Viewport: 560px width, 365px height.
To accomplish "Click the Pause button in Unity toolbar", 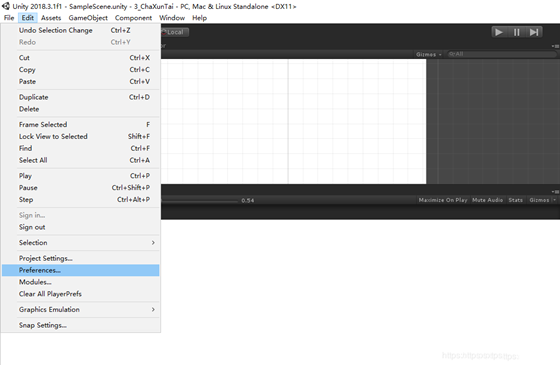I will 516,32.
